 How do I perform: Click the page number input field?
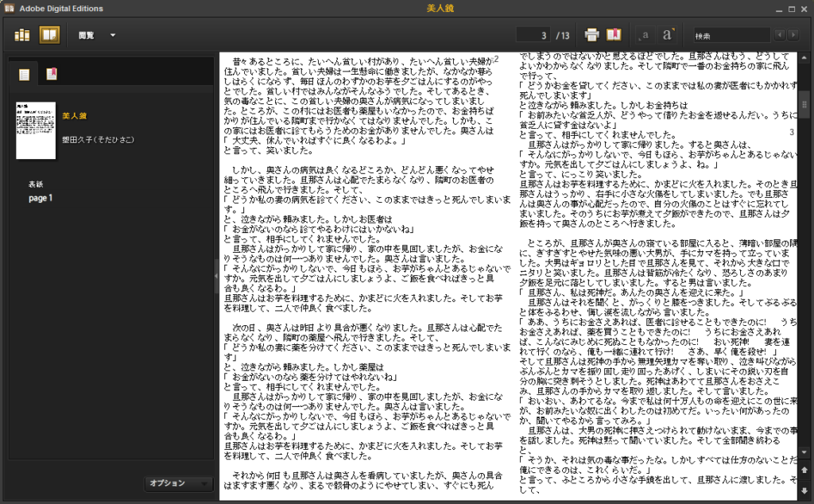coord(534,35)
